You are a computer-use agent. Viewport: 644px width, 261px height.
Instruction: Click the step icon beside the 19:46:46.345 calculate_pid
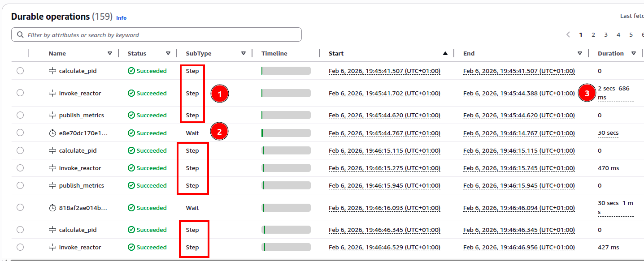point(52,230)
